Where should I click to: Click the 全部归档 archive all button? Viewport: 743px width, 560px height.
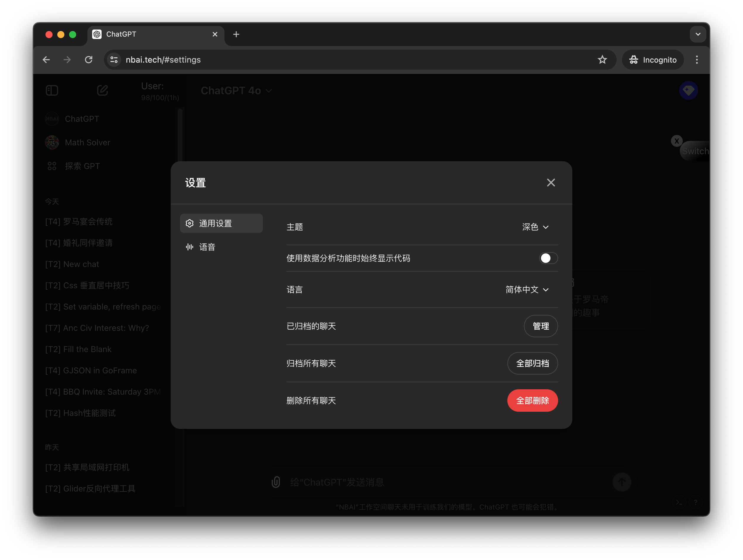click(532, 364)
